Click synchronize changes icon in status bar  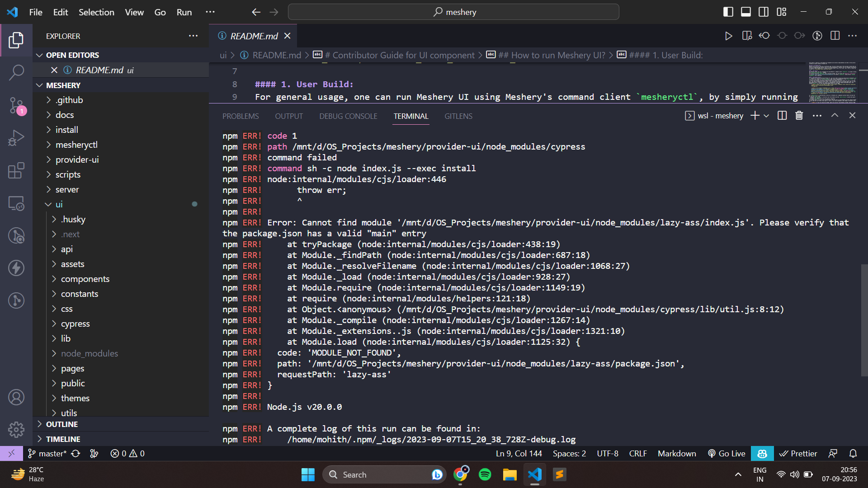tap(75, 453)
